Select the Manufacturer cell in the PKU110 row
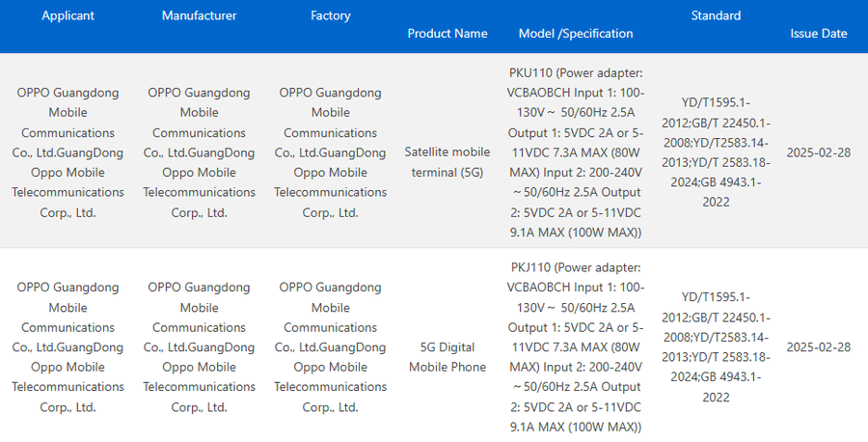868x442 pixels. tap(199, 152)
